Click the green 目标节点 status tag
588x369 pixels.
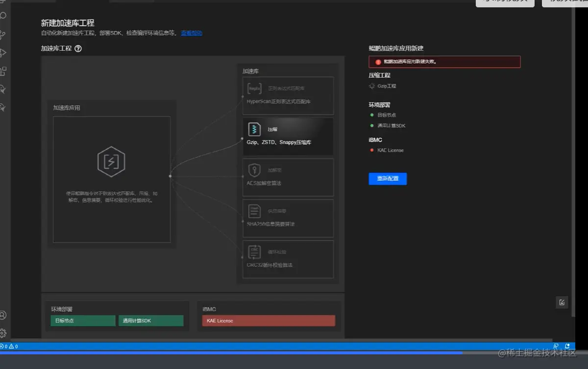[83, 321]
